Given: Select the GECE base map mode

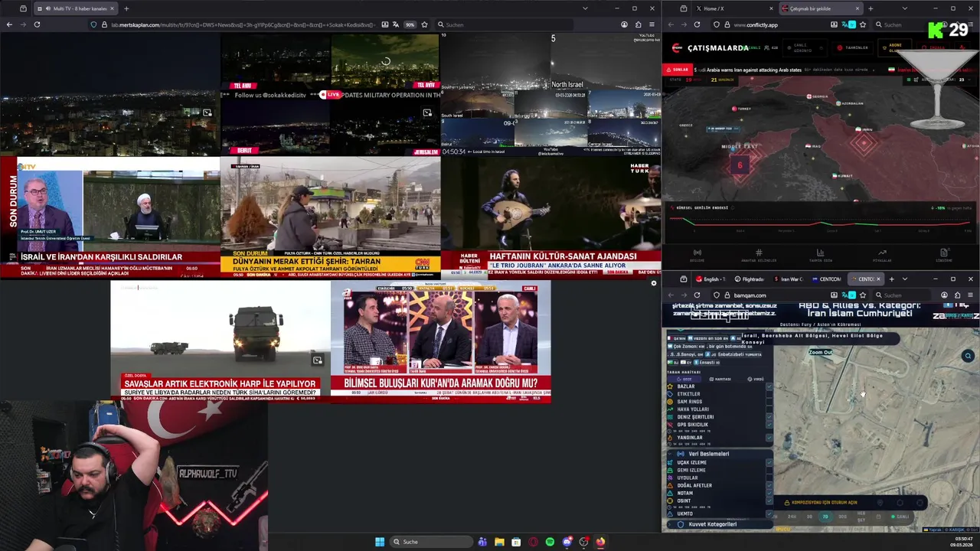Looking at the screenshot, I should pyautogui.click(x=684, y=379).
